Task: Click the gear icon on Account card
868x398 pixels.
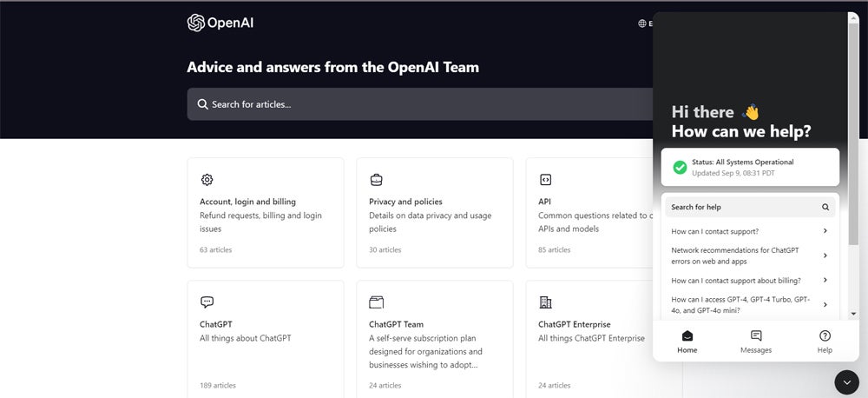Action: coord(207,180)
